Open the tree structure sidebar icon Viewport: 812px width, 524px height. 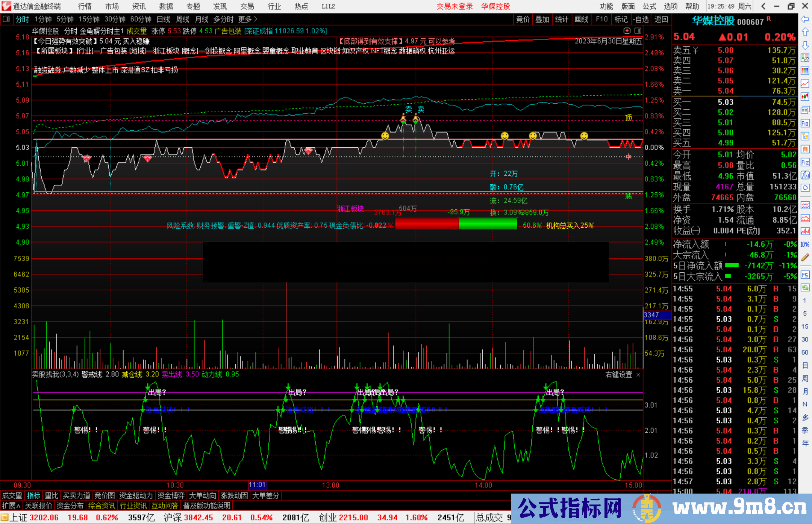tap(805, 136)
